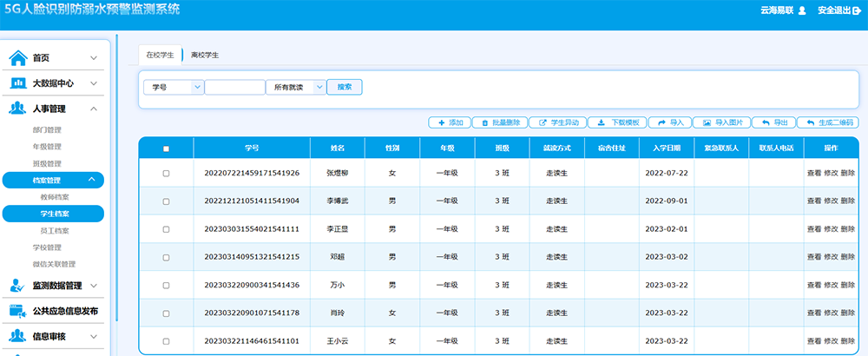The height and width of the screenshot is (356, 868).
Task: Toggle the select-all checkbox in table header
Action: 167,148
